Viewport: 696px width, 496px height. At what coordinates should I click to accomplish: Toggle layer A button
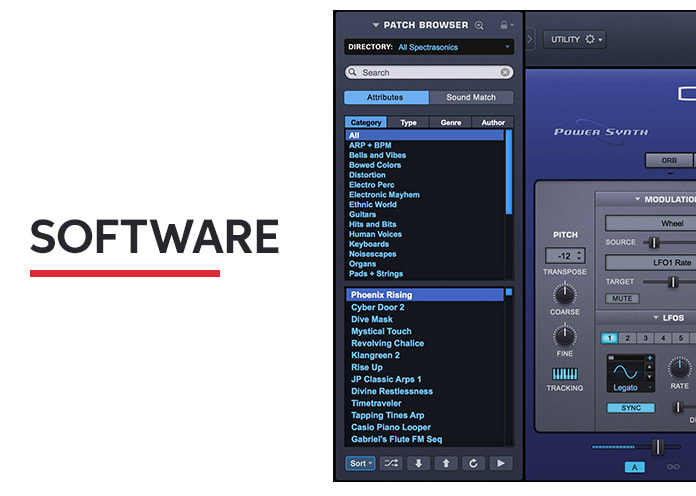pos(635,467)
